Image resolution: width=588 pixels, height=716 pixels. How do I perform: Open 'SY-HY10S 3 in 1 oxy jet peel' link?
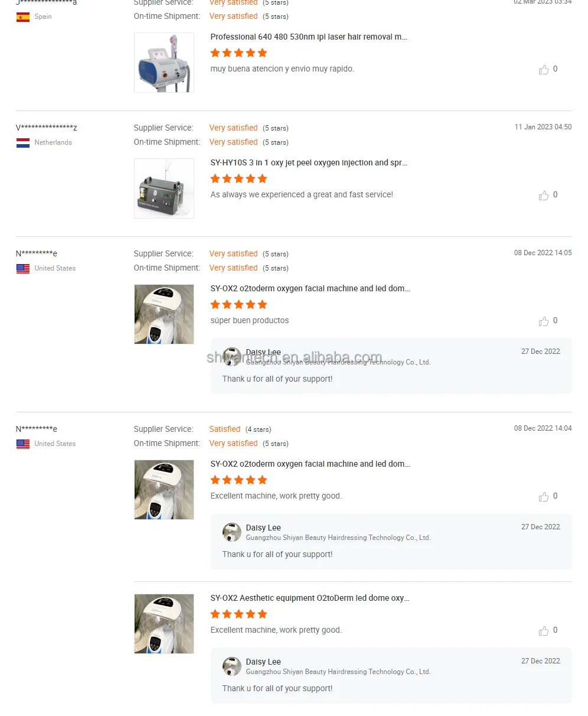coord(309,162)
